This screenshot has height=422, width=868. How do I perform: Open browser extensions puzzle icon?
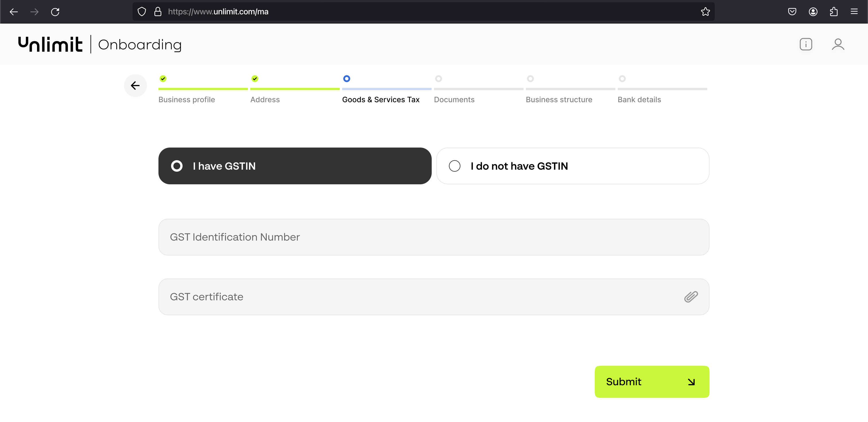(x=834, y=12)
